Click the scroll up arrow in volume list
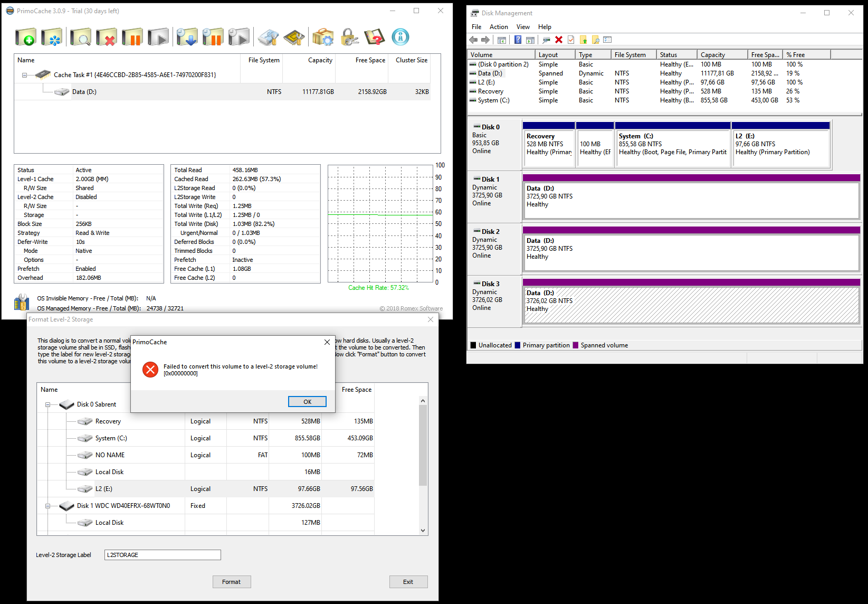 click(x=423, y=401)
